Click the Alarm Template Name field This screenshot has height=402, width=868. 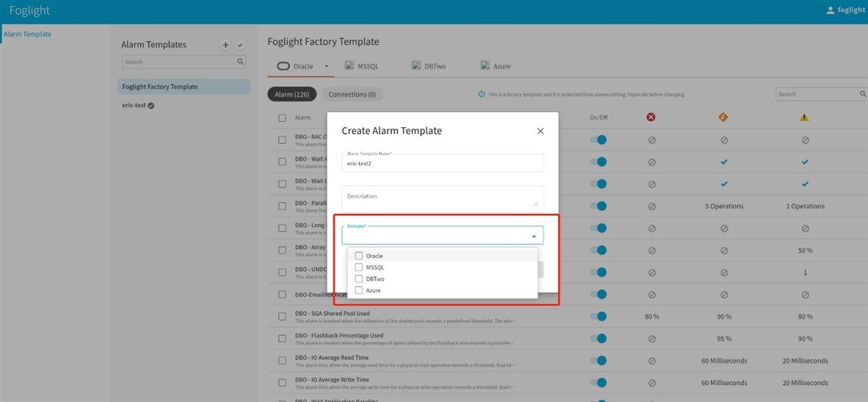coord(442,161)
